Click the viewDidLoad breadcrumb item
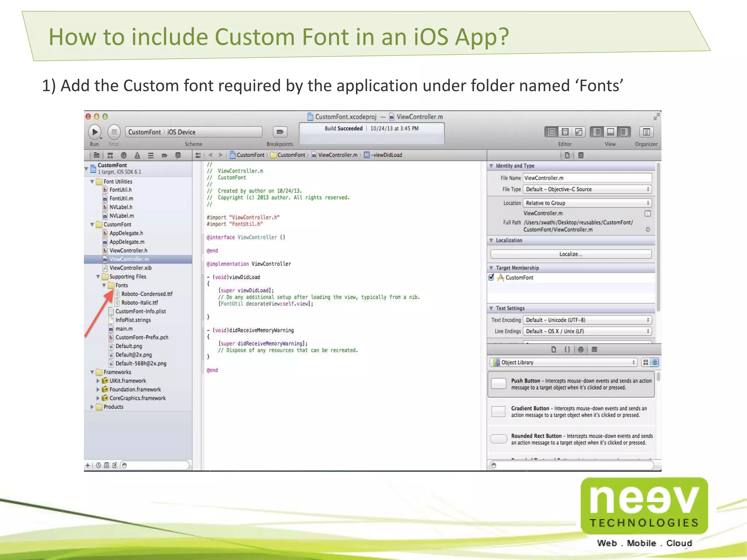Image resolution: width=747 pixels, height=560 pixels. [x=387, y=155]
